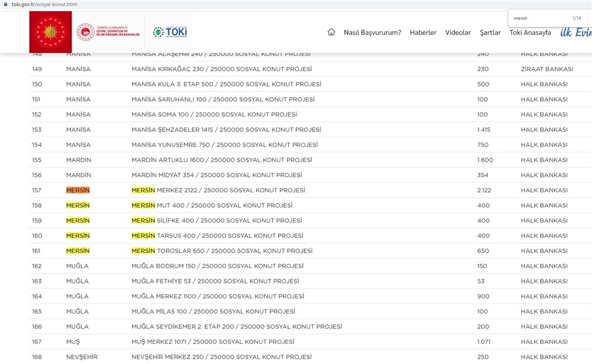The width and height of the screenshot is (592, 364).
Task: Go to Videolar page
Action: (x=458, y=33)
